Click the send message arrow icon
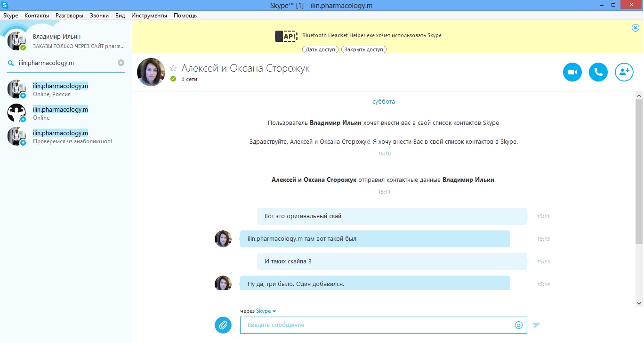644x343 pixels. (x=536, y=325)
